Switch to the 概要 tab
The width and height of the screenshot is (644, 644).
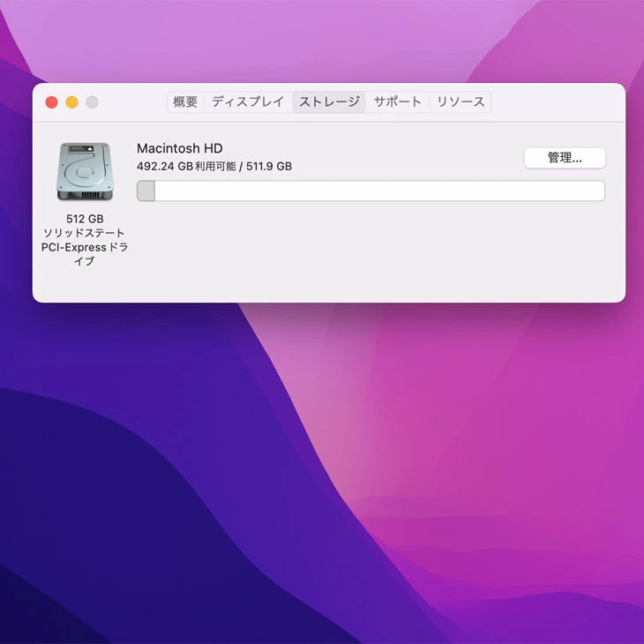[185, 101]
